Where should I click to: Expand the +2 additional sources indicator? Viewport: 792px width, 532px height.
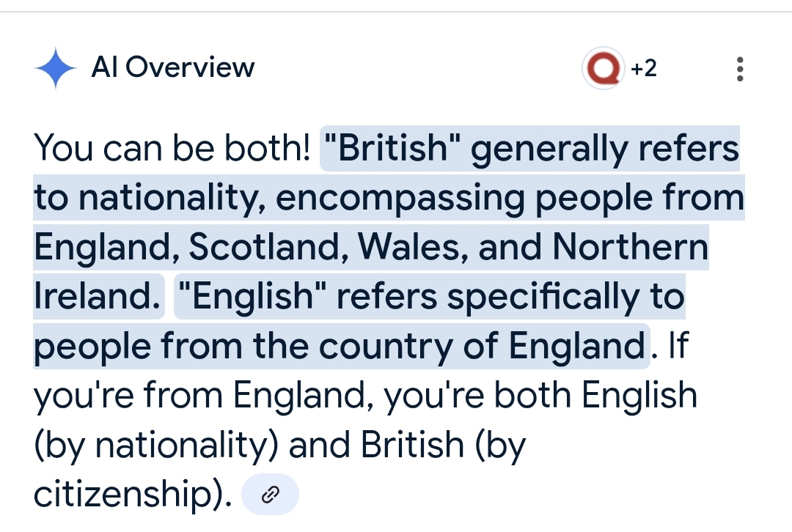[x=643, y=68]
